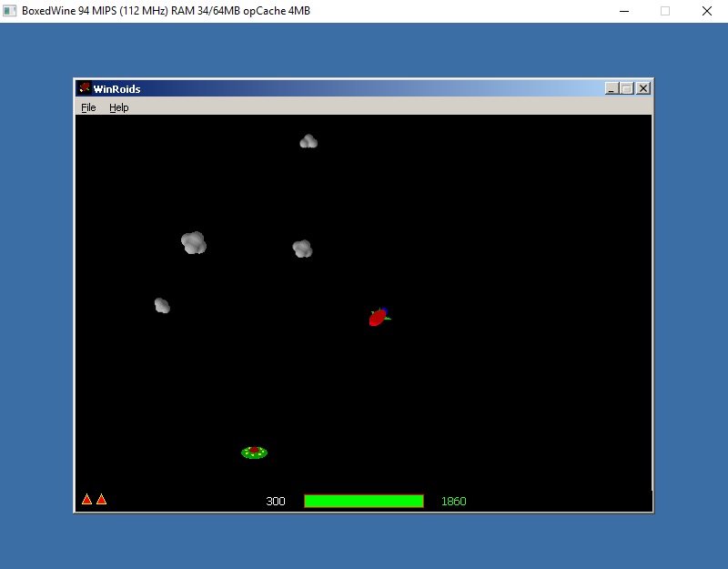
Task: Close the WinRoids game window
Action: (643, 88)
